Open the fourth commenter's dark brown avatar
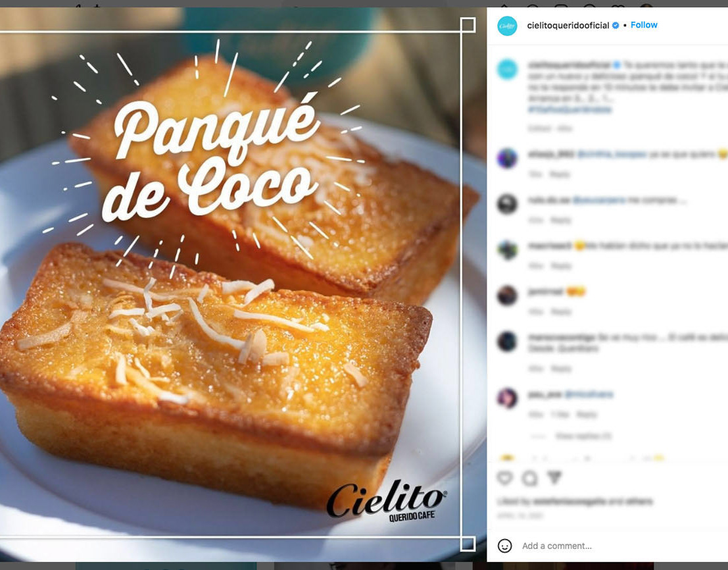The width and height of the screenshot is (728, 570). point(507,295)
